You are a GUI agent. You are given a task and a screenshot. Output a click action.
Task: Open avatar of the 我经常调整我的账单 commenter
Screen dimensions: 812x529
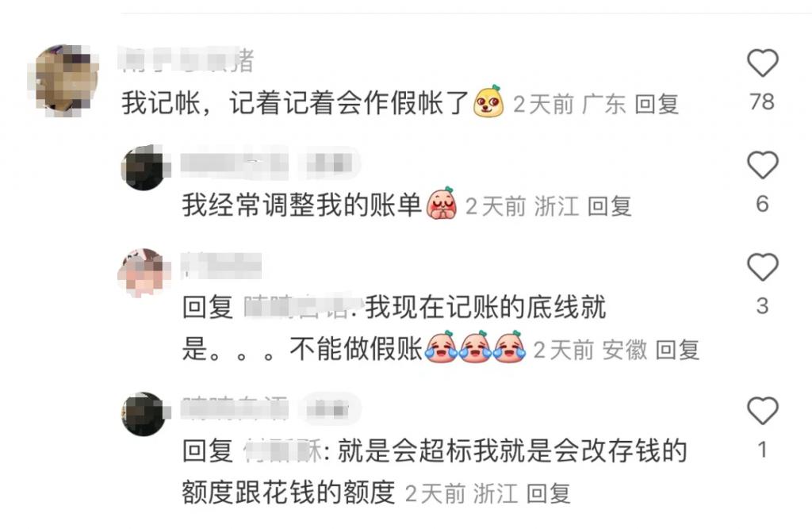(x=144, y=167)
